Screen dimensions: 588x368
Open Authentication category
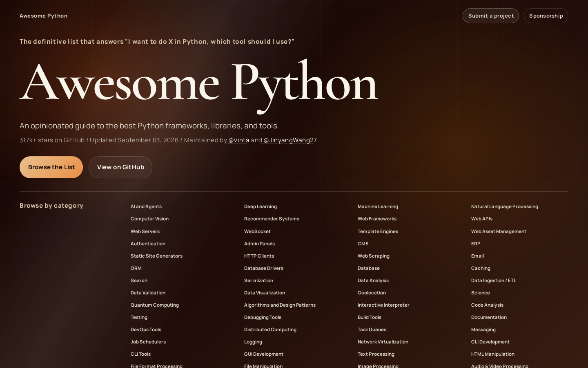coord(148,244)
